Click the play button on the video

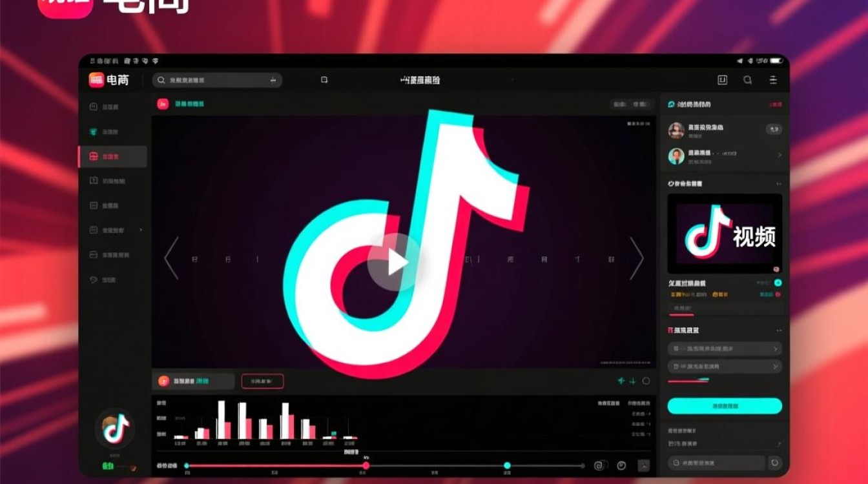[394, 262]
